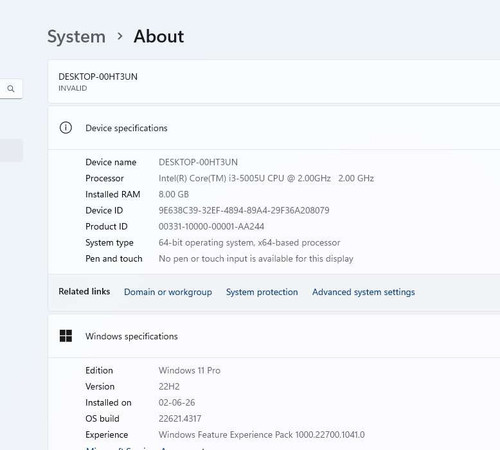Click the Processor i3-5005U value
Image resolution: width=500 pixels, height=450 pixels.
[266, 178]
